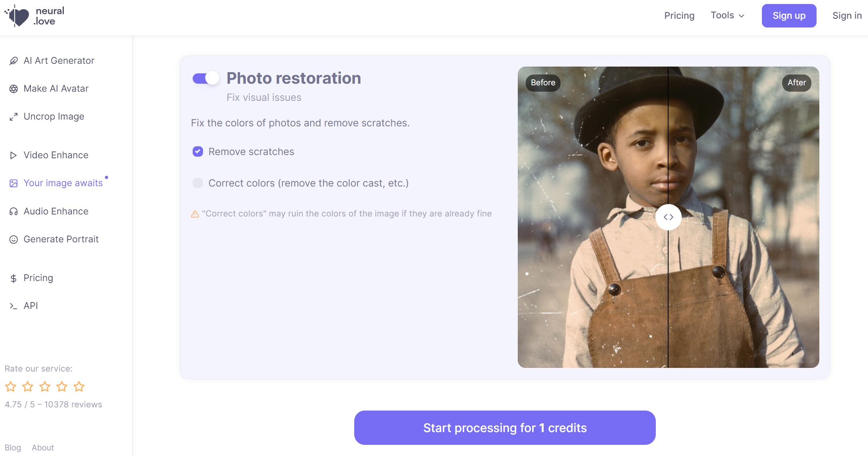Open Pricing in the top navigation

point(679,16)
